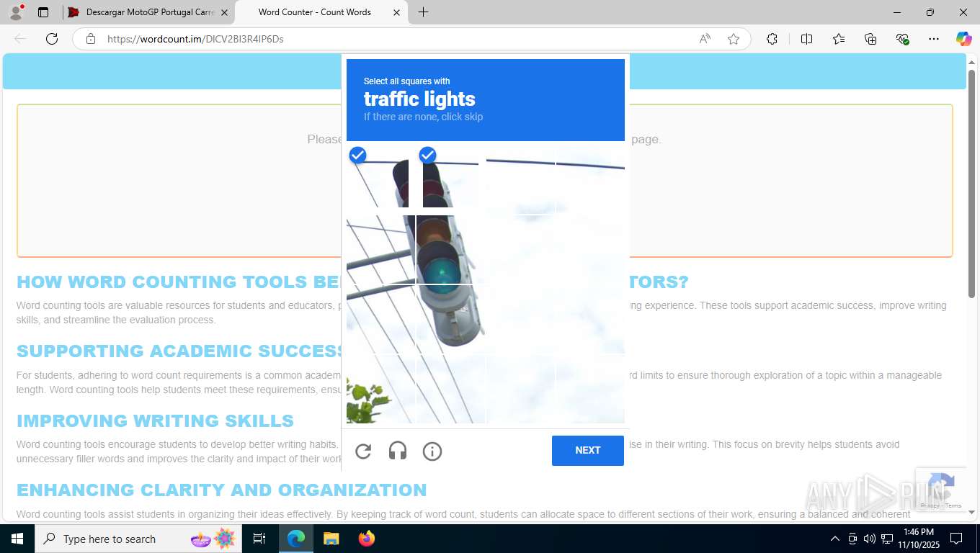
Task: Get a new captcha challenge with reload icon
Action: pos(363,451)
